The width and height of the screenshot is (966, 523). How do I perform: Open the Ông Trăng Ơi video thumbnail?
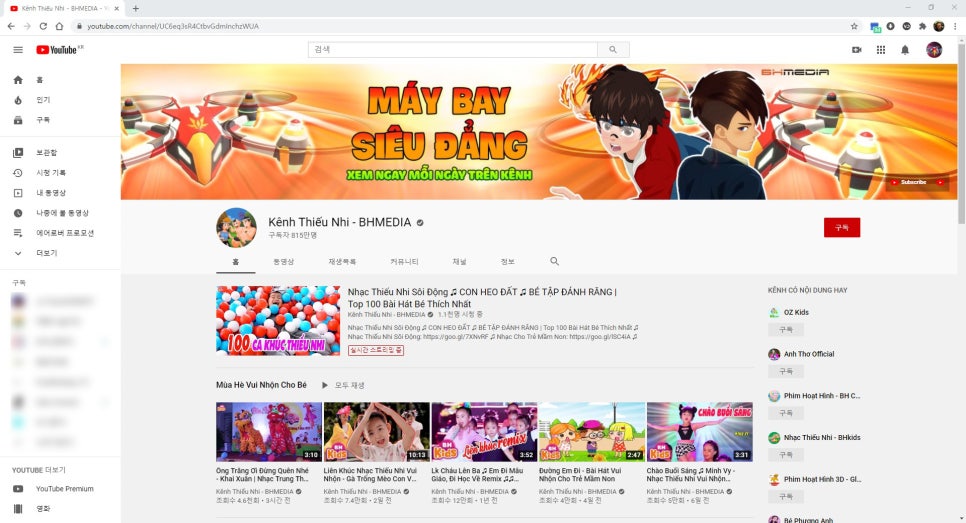pyautogui.click(x=269, y=432)
